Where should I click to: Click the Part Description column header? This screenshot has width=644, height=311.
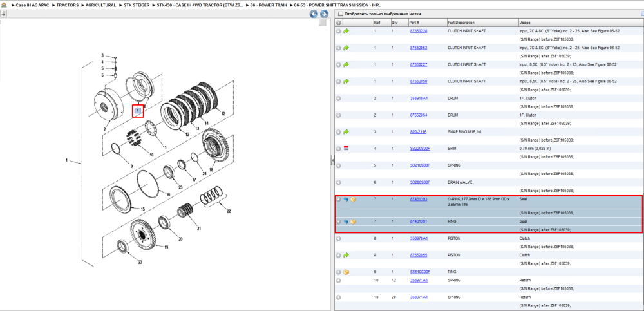tap(482, 23)
